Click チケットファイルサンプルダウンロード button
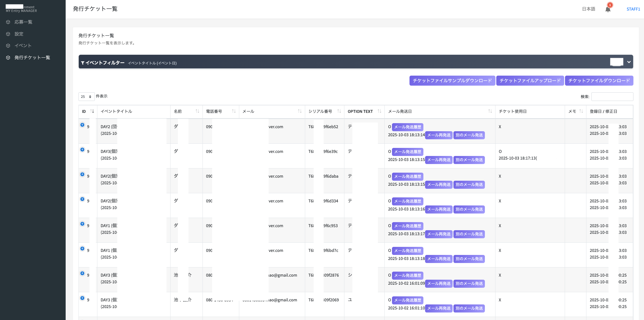The height and width of the screenshot is (320, 644). [x=452, y=81]
